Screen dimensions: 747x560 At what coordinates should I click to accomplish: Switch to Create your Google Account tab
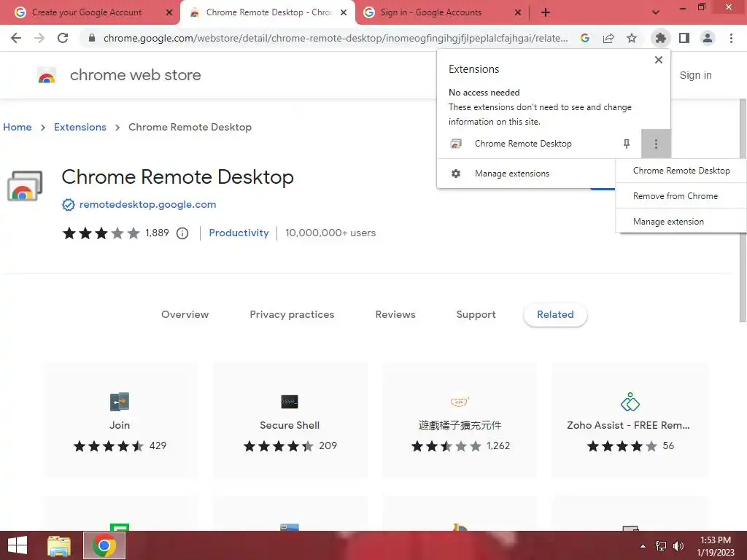tap(87, 12)
